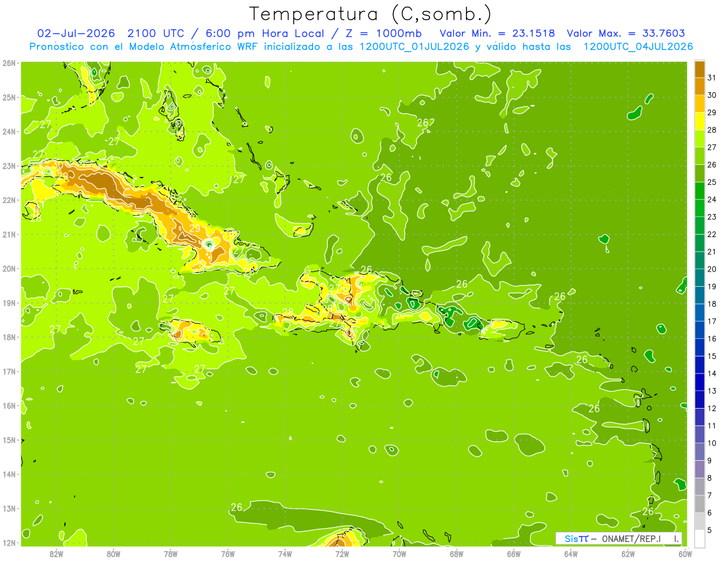Click colorbar scale value 7
The image size is (728, 562).
coord(710,495)
